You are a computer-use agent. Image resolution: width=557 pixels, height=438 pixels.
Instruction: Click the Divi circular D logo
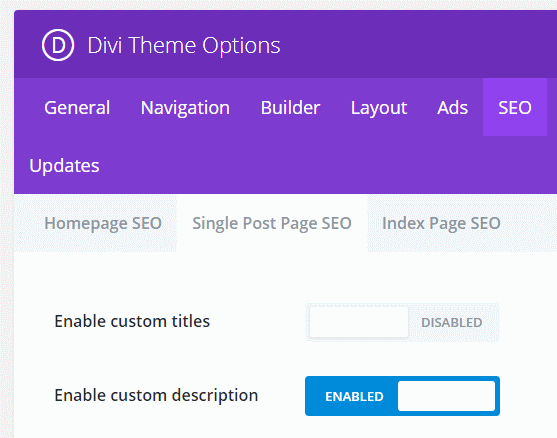(x=58, y=45)
